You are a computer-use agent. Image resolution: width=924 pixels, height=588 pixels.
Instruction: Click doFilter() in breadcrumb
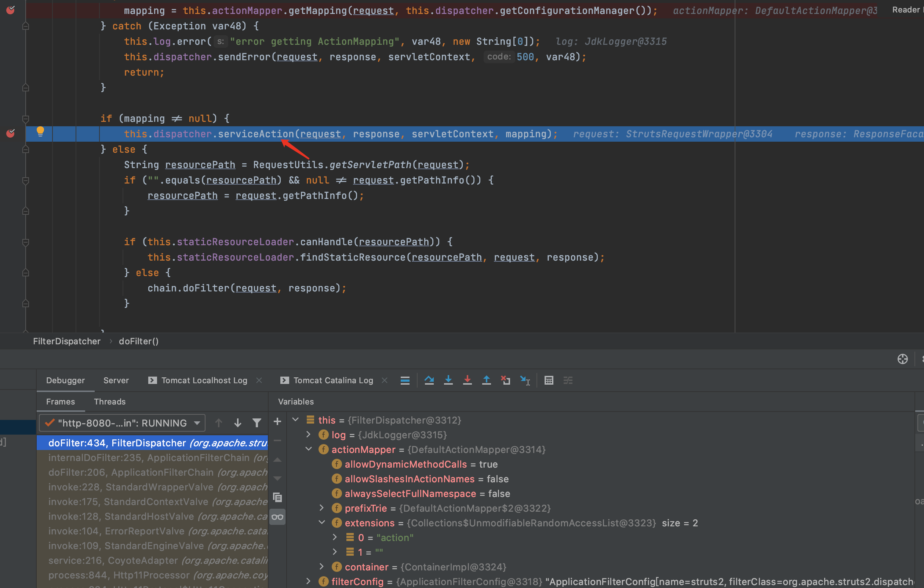[138, 341]
